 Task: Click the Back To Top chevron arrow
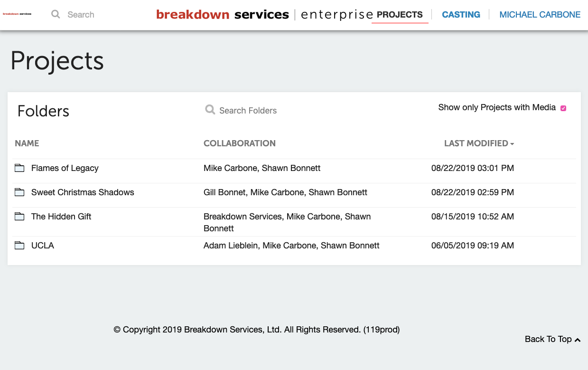[x=578, y=339]
